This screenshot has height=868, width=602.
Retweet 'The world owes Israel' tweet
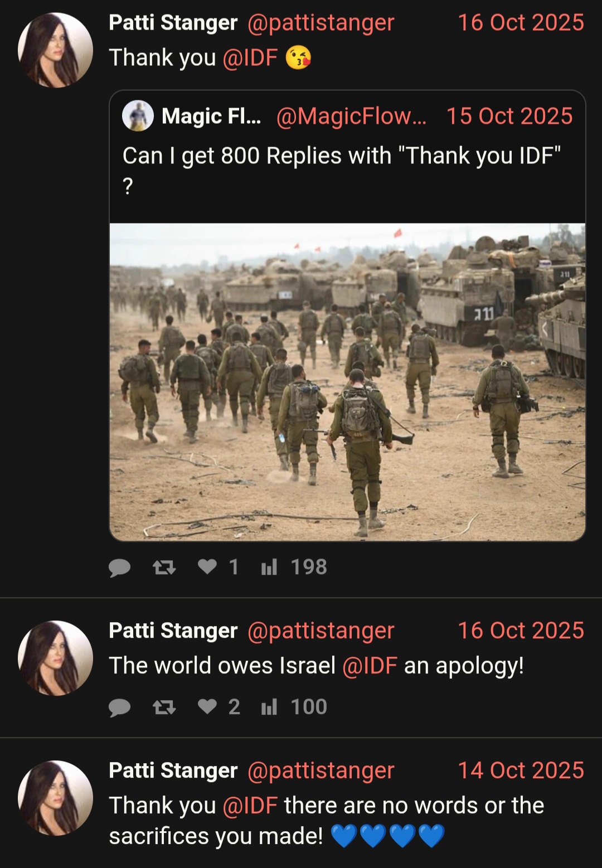click(x=164, y=707)
